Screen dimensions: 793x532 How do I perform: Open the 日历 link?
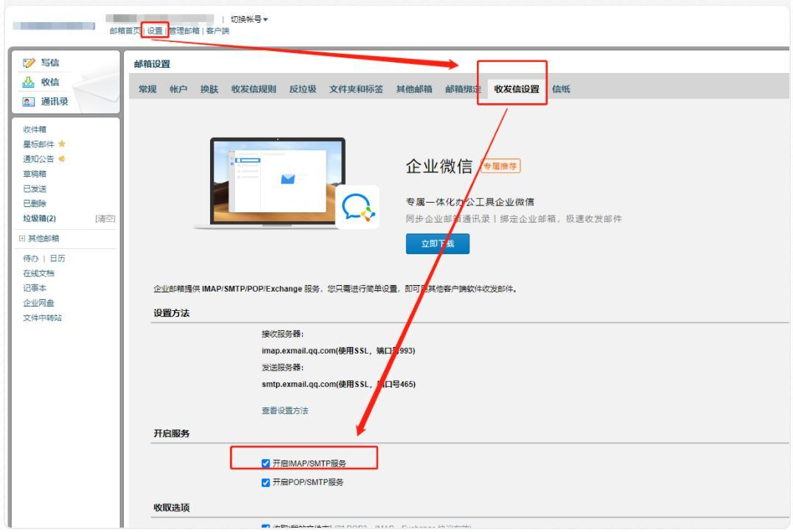57,259
